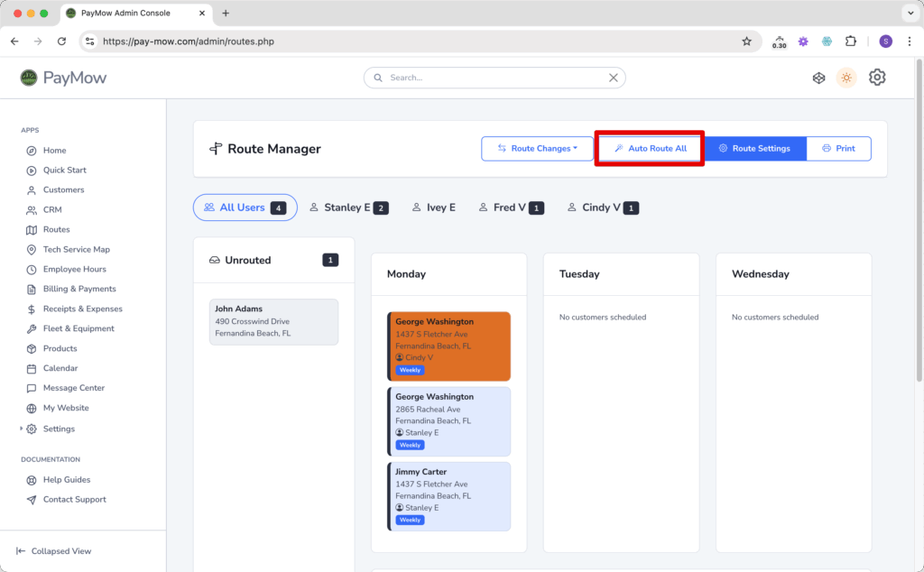924x572 pixels.
Task: Filter routes by Stanley E
Action: [349, 208]
